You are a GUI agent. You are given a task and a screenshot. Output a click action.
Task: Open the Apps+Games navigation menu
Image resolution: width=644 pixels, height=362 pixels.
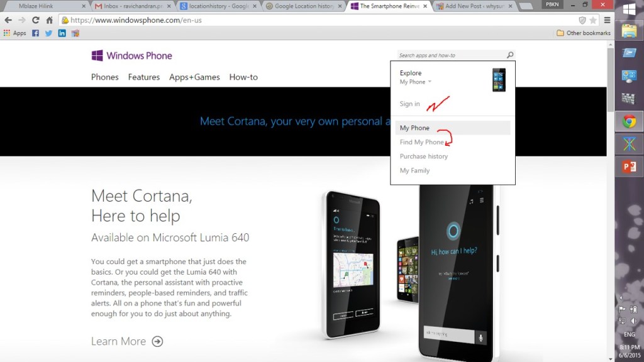click(194, 77)
